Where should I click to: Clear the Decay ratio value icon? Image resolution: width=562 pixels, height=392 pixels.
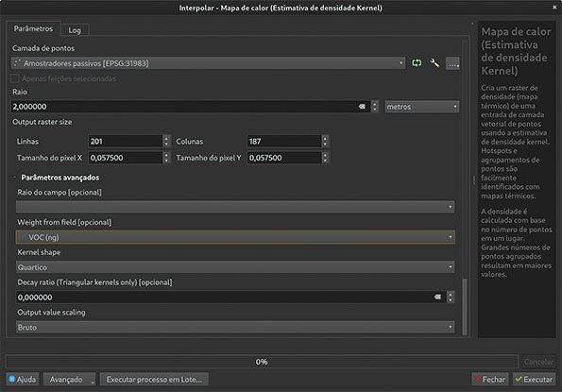[437, 297]
